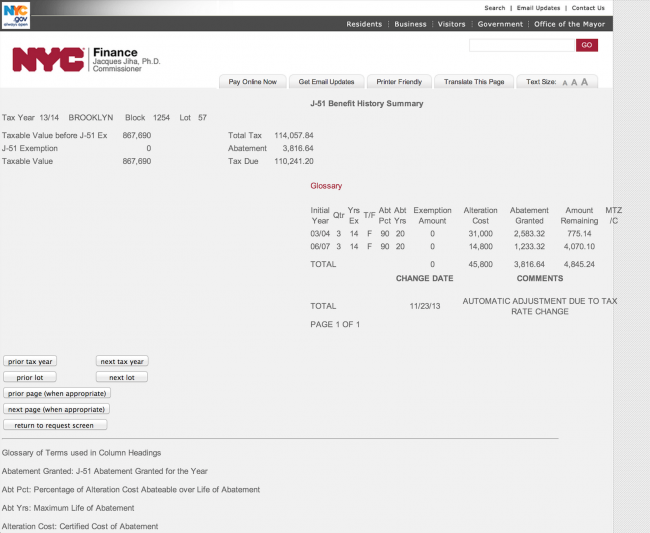This screenshot has height=533, width=650.
Task: Click the Amount Remaining column header
Action: pyautogui.click(x=579, y=216)
